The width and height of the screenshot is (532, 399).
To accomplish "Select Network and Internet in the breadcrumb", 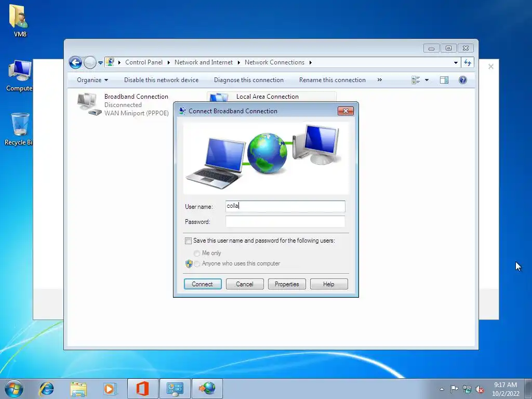I will pos(204,62).
